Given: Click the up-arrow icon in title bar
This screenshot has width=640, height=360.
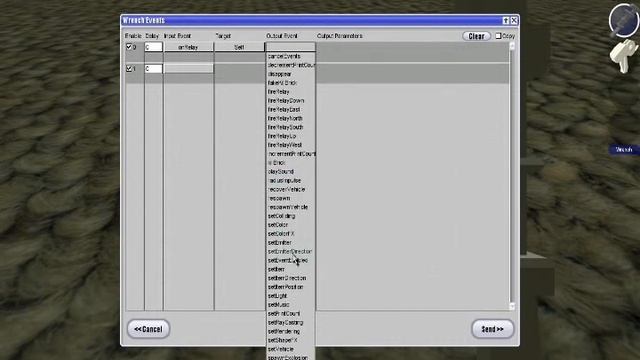Looking at the screenshot, I should click(x=506, y=20).
